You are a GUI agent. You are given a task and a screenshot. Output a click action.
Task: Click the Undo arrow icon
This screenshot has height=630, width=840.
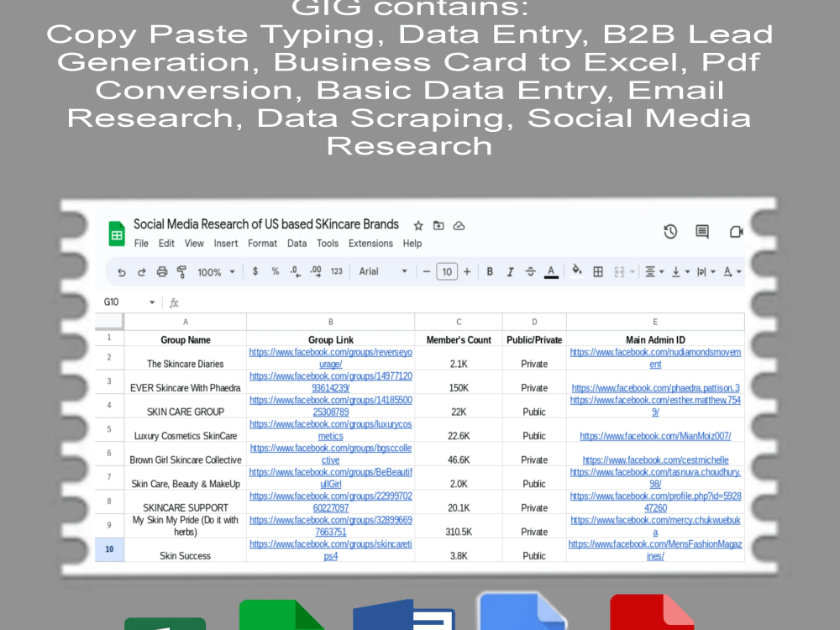pyautogui.click(x=122, y=271)
